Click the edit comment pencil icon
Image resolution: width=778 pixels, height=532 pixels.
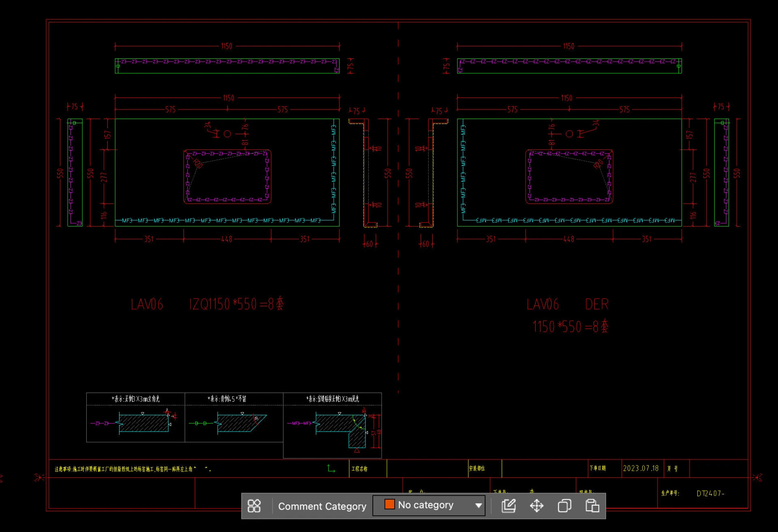point(509,506)
